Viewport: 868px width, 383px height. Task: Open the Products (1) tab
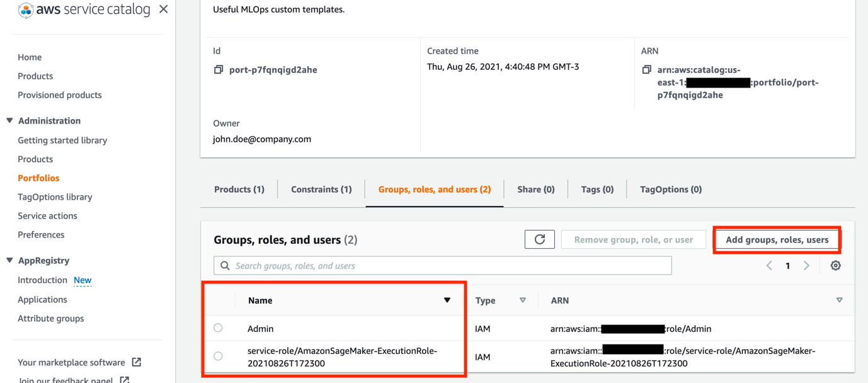pos(239,189)
